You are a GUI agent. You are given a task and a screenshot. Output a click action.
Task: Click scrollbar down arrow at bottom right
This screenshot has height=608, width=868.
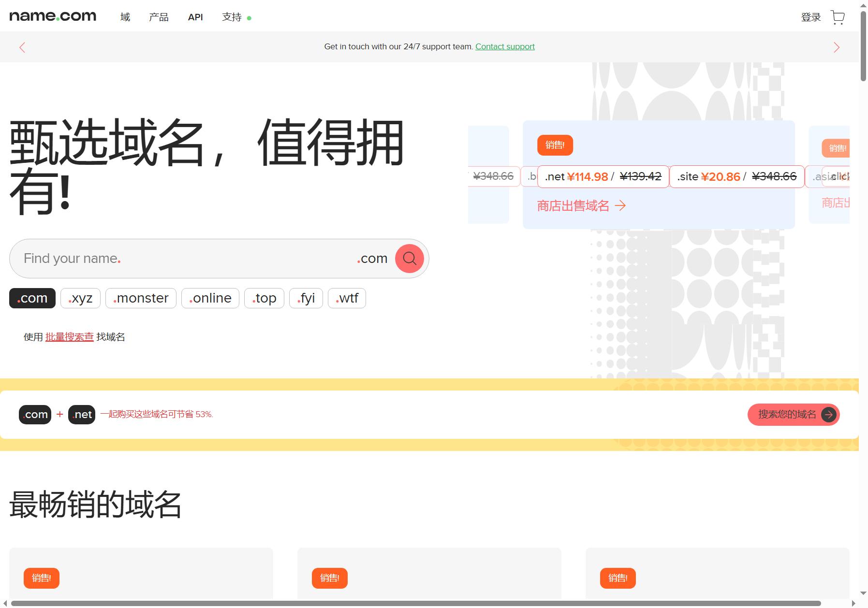point(863,594)
